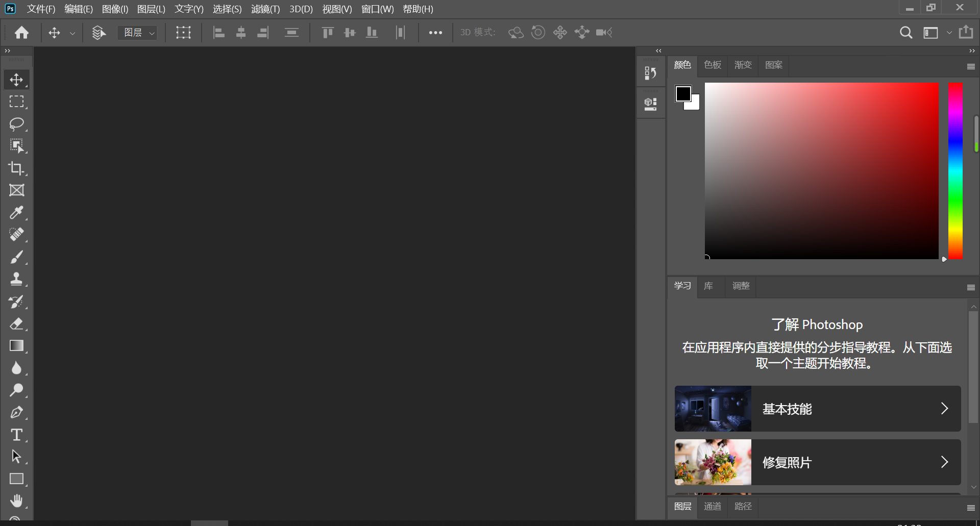Open the 图层 auto-select dropdown
The height and width of the screenshot is (526, 980).
click(138, 33)
